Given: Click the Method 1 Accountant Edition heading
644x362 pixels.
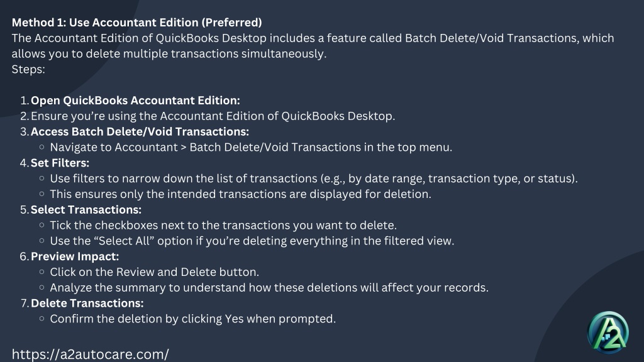Looking at the screenshot, I should coord(136,23).
